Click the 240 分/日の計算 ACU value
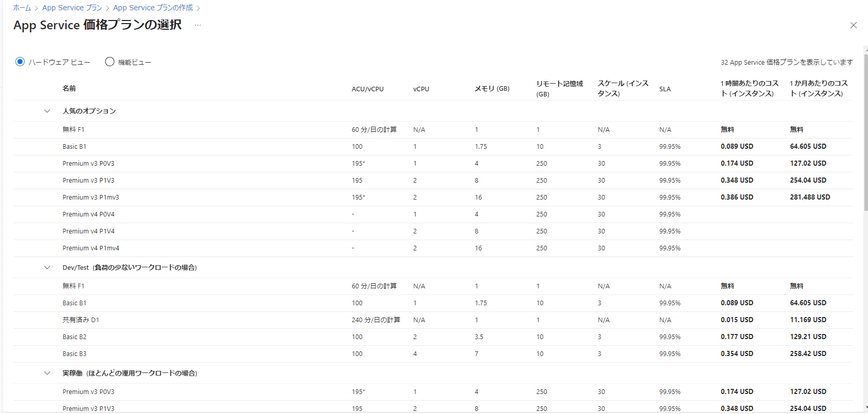The width and height of the screenshot is (868, 414). click(376, 320)
